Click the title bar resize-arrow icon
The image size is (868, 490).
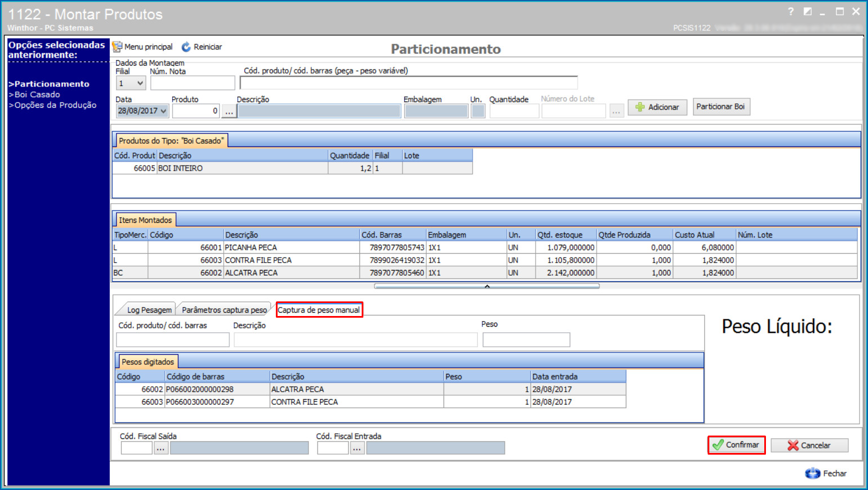point(807,12)
